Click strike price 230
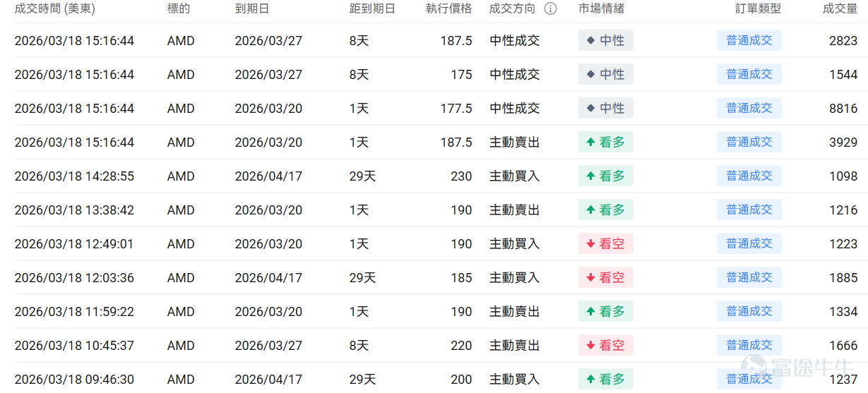 click(x=461, y=176)
